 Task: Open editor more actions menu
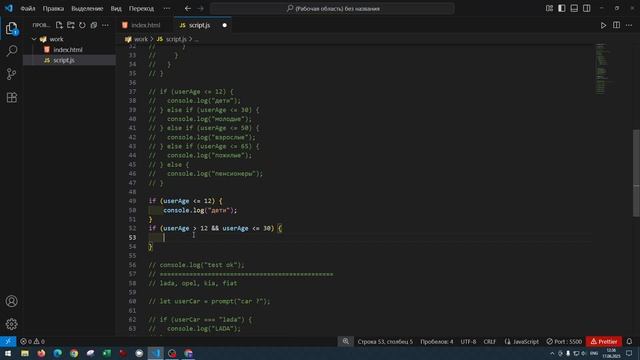click(629, 25)
